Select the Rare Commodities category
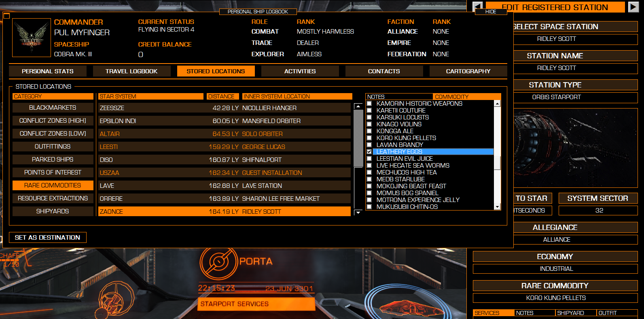644x319 pixels. click(53, 185)
